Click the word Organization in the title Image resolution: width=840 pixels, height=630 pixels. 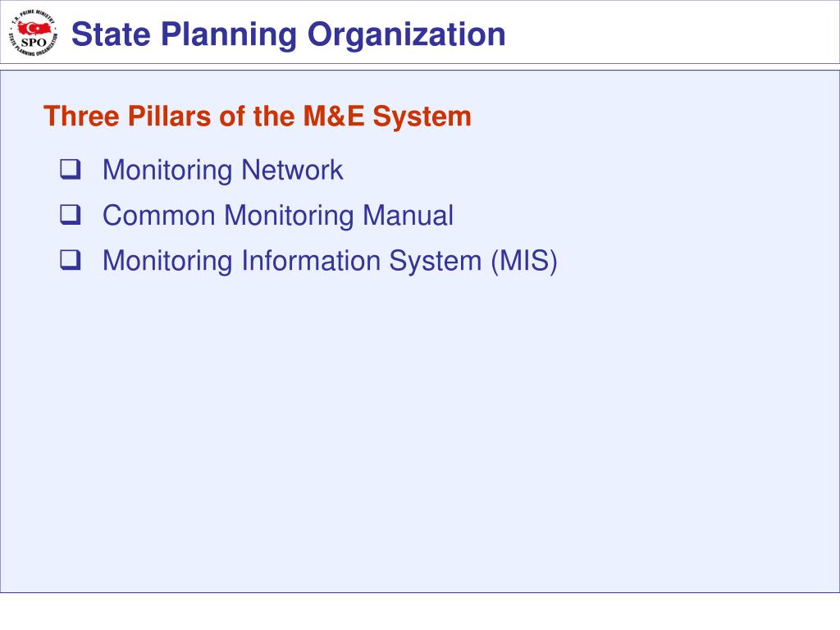point(406,34)
